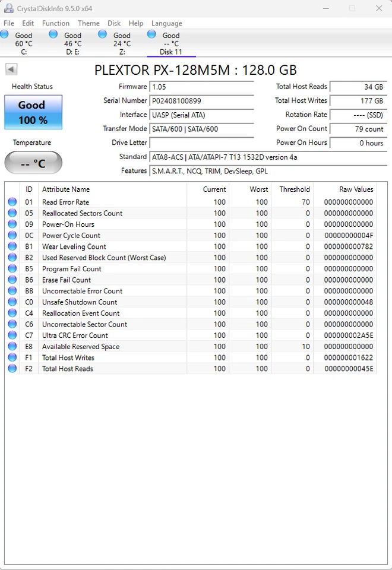Click status orb for Program Fail Count row

tap(12, 268)
